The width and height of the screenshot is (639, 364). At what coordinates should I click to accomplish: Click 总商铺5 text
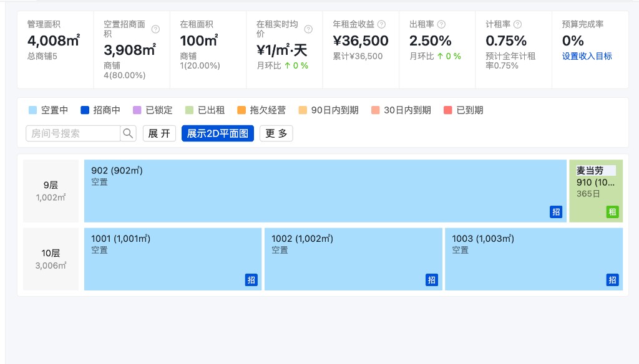[42, 56]
